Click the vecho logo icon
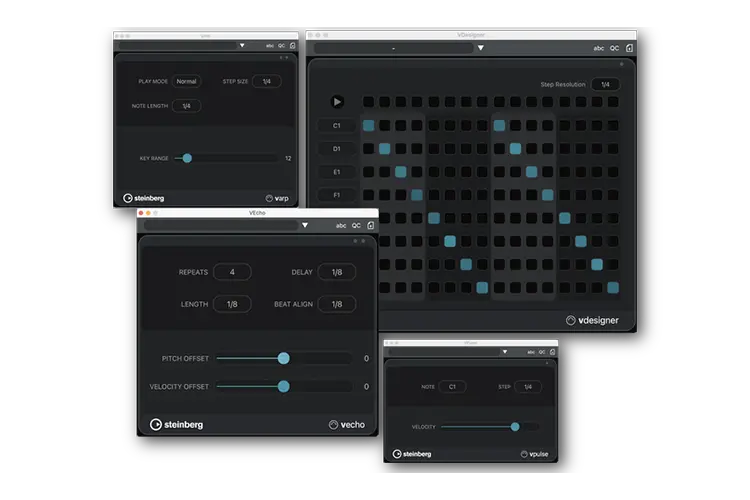The height and width of the screenshot is (500, 750). pyautogui.click(x=333, y=424)
